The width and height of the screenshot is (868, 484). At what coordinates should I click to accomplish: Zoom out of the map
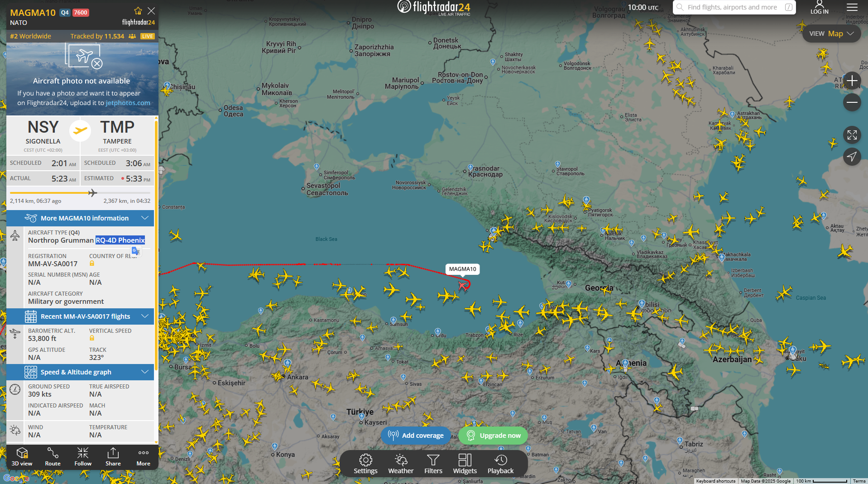[x=852, y=102]
